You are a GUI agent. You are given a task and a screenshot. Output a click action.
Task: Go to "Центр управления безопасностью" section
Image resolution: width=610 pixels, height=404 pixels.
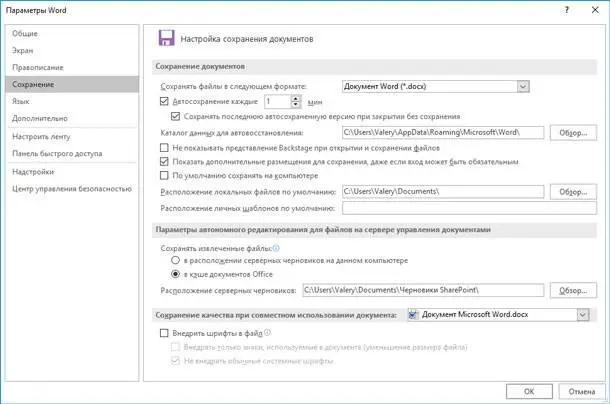72,188
